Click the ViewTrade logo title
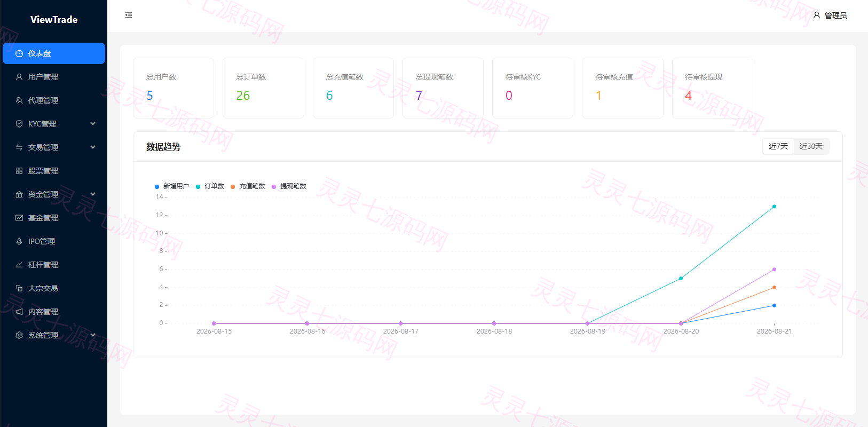This screenshot has height=427, width=868. click(54, 20)
